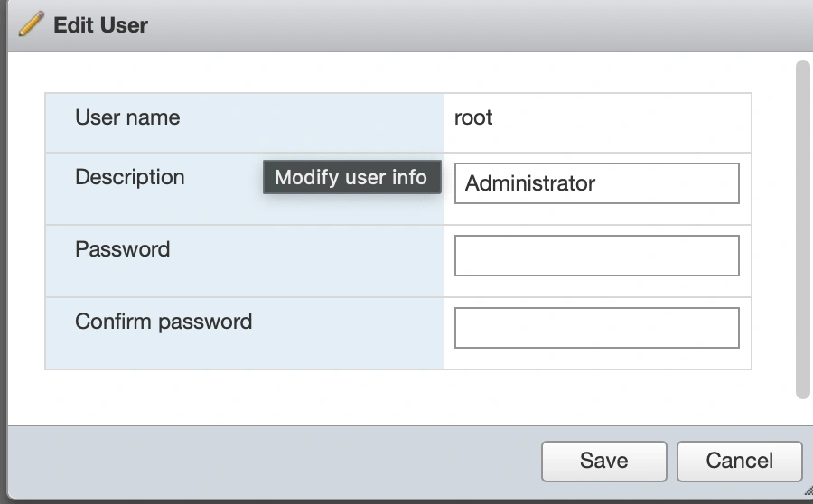The height and width of the screenshot is (504, 813).
Task: Click the Edit User title text
Action: tap(100, 25)
